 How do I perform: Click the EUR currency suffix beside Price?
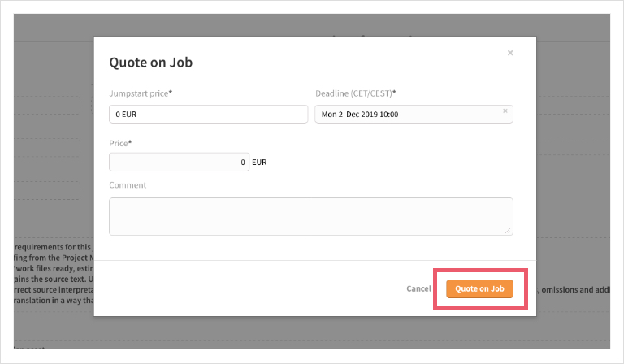click(x=259, y=162)
